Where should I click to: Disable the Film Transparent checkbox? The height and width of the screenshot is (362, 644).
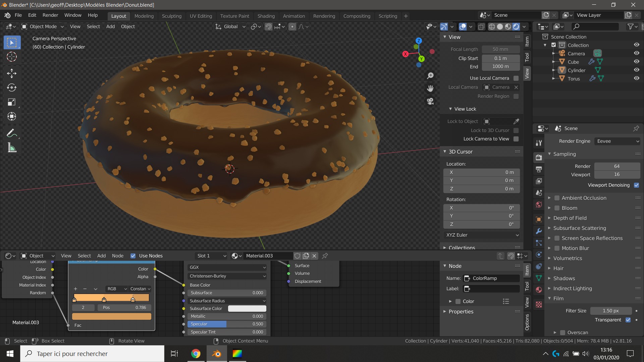click(x=628, y=320)
